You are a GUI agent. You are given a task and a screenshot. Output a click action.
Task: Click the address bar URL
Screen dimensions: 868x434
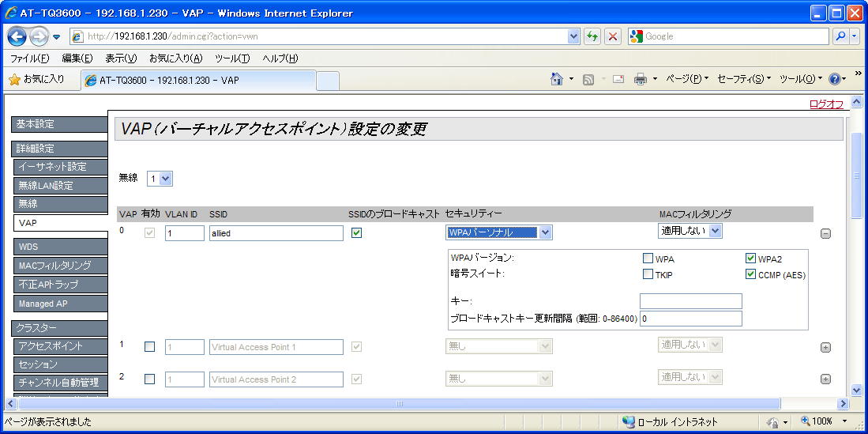click(x=173, y=36)
